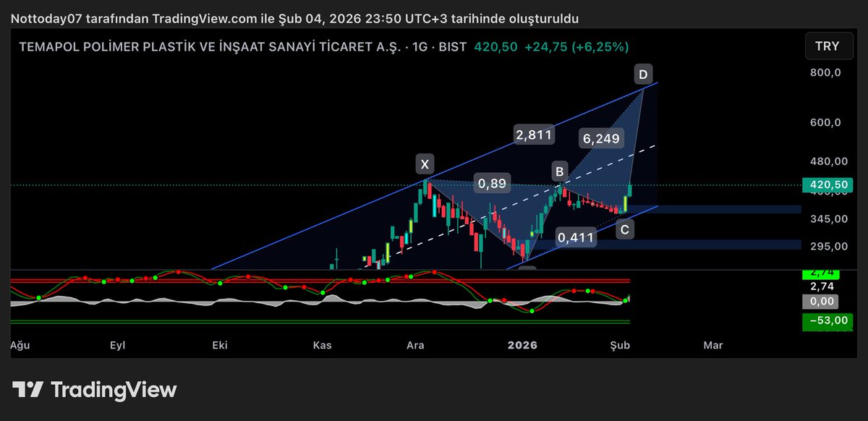Click the 2,811 ratio label
The height and width of the screenshot is (421, 868).
[534, 134]
